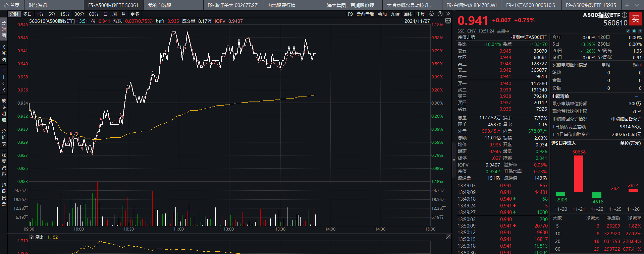Switch to the 我的自选股 tab
The image size is (644, 254).
click(x=160, y=5)
